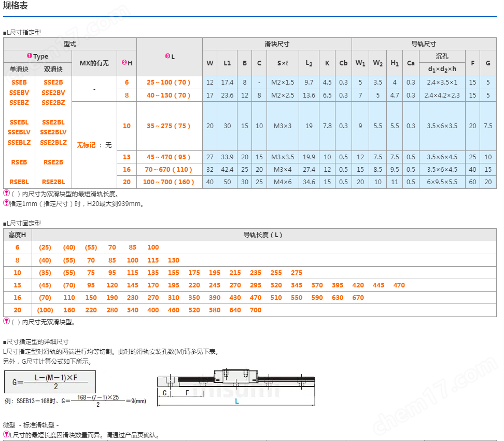The height and width of the screenshot is (441, 504).
Task: Click the 导轨尺寸 column group header
Action: click(x=424, y=44)
